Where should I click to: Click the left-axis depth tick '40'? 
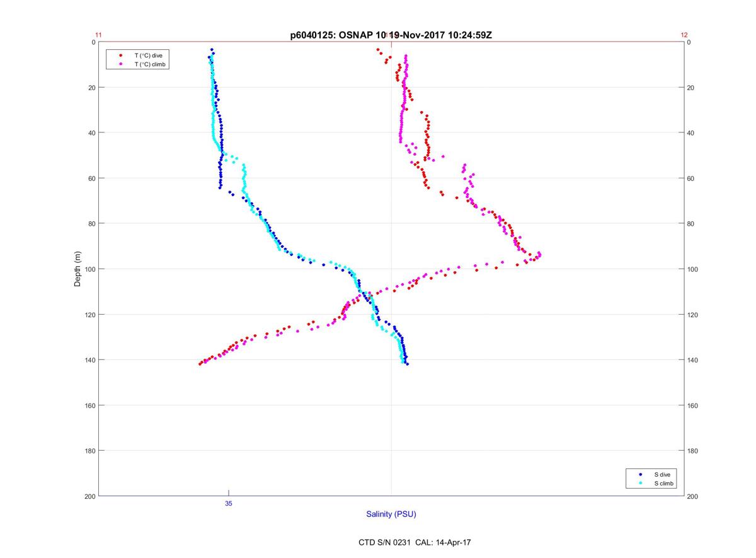pyautogui.click(x=91, y=133)
